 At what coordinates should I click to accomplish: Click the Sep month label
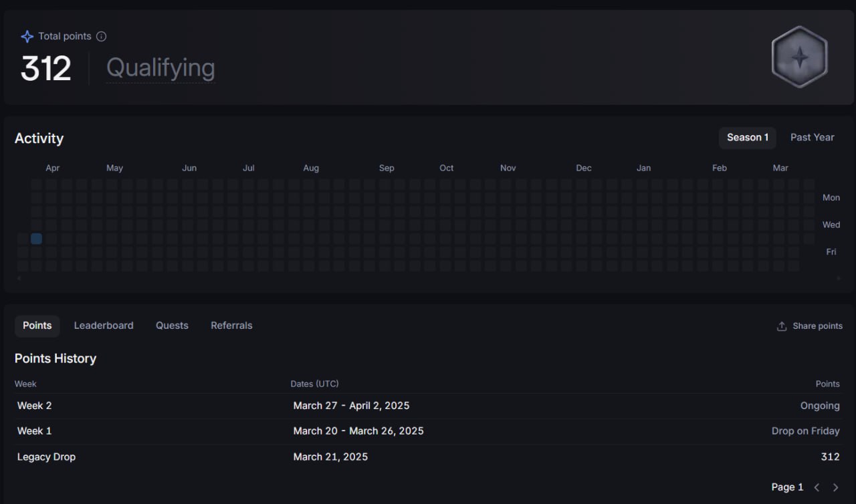(387, 168)
